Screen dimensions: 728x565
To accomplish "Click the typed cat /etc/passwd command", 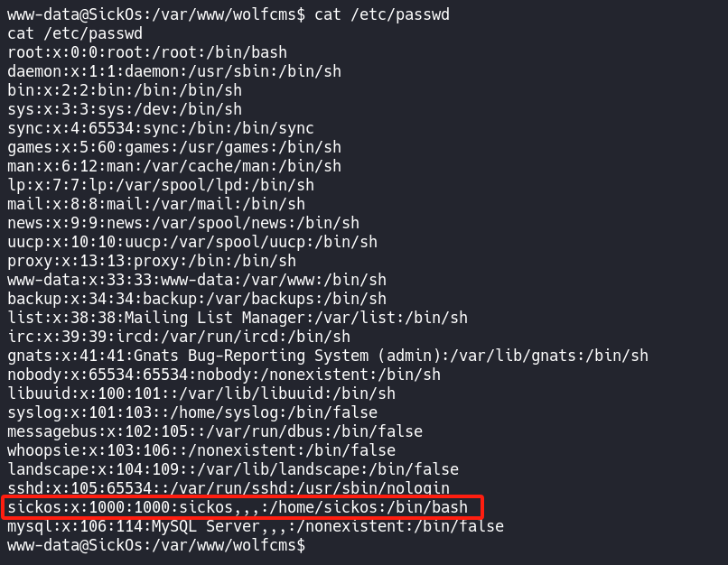I will coord(381,14).
